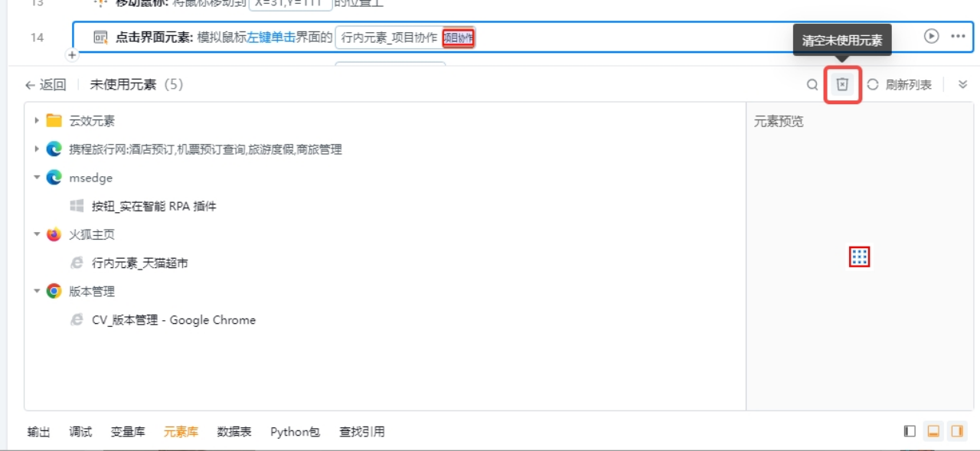Click the plus icon below step 14

pos(72,55)
